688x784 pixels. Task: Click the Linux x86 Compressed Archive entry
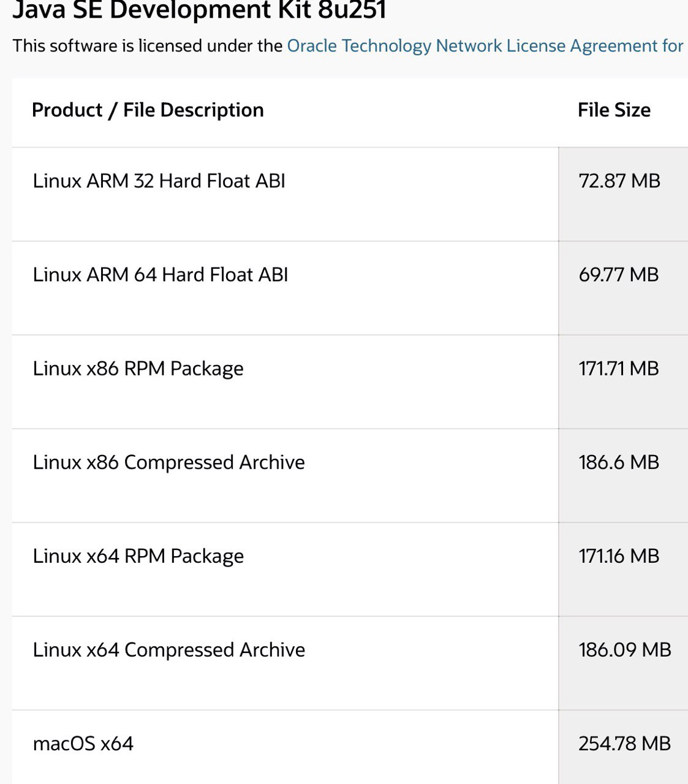click(169, 462)
